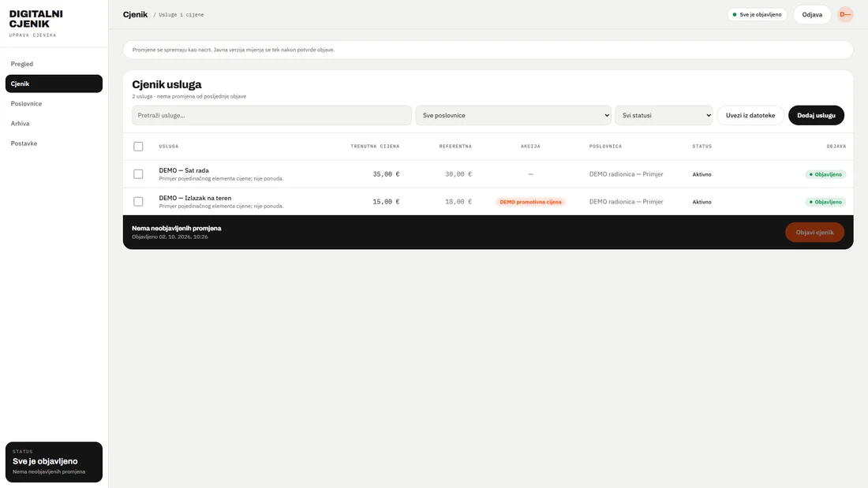Click the Objavljeno badge for DEMO — Sat rada
The height and width of the screenshot is (488, 868).
pyautogui.click(x=825, y=174)
